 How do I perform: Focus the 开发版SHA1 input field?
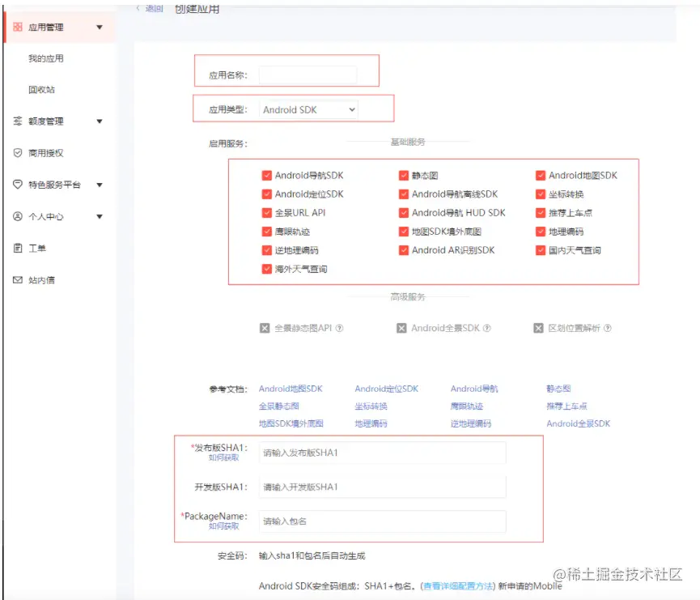point(382,487)
